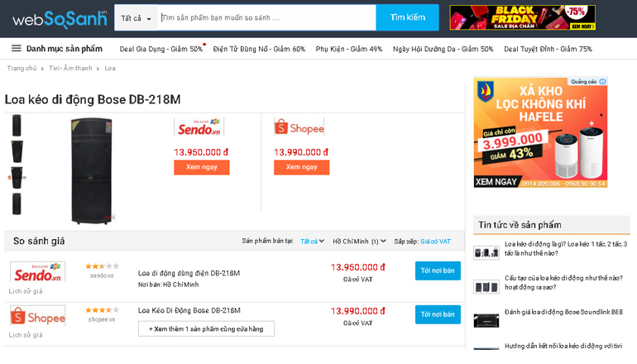This screenshot has width=637, height=364.
Task: Select the fourth product thumbnail
Action: click(x=17, y=204)
